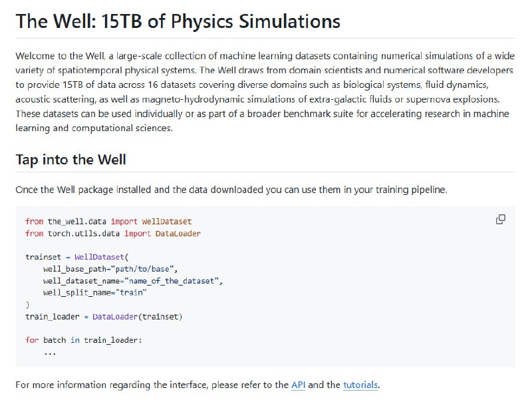Screen dimensions: 532x400
Task: Click the 'The Well: 15TB of Physics Simulations' heading
Action: click(x=178, y=21)
